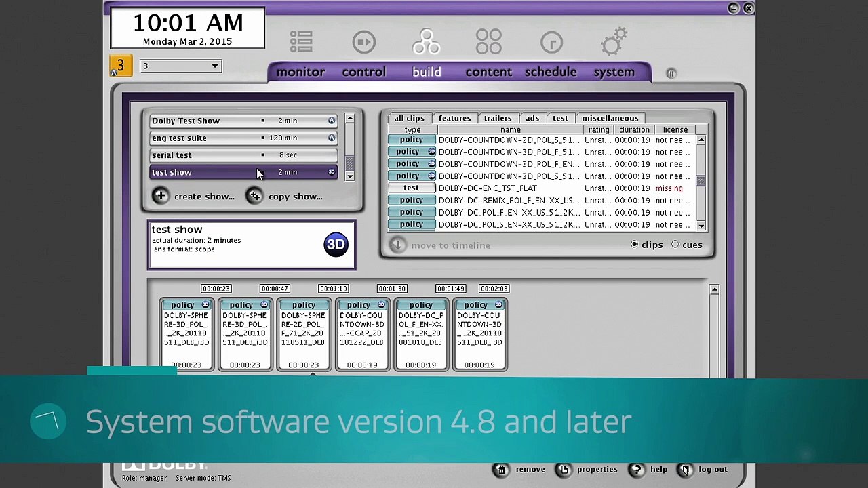868x488 pixels.
Task: Select the serial test show
Action: pos(243,155)
